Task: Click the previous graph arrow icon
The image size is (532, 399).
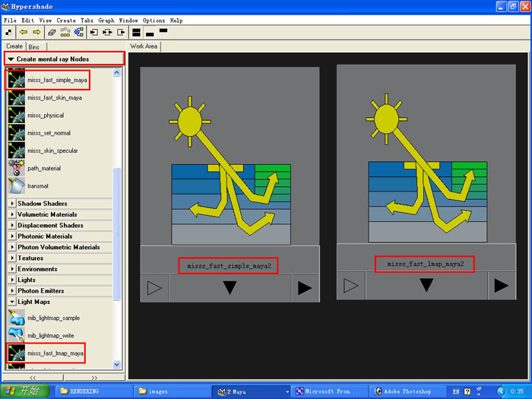Action: pos(24,32)
